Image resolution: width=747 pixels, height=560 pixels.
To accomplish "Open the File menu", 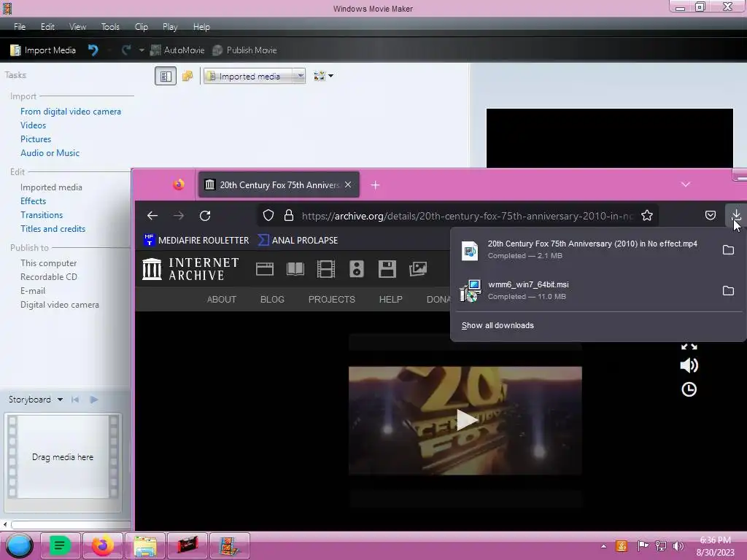I will tap(20, 27).
